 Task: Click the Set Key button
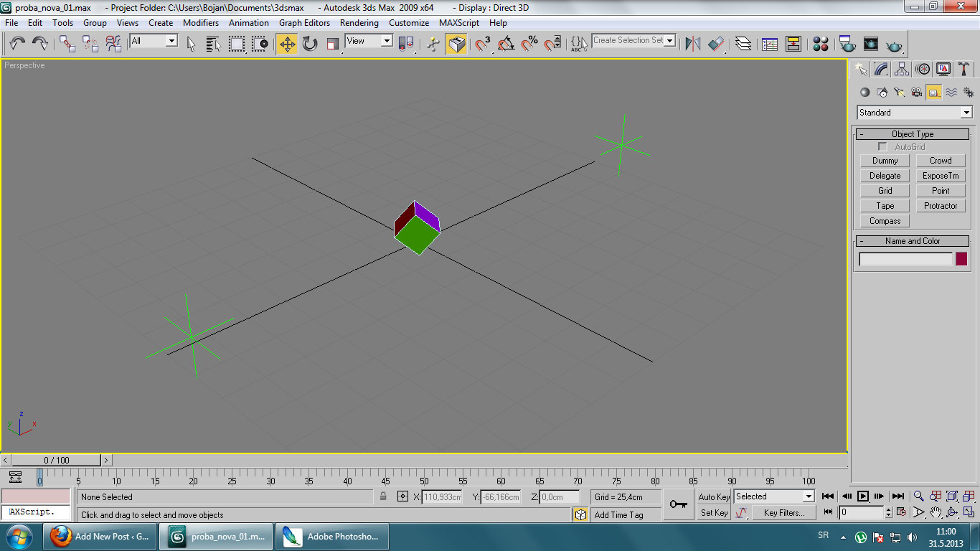click(x=714, y=513)
